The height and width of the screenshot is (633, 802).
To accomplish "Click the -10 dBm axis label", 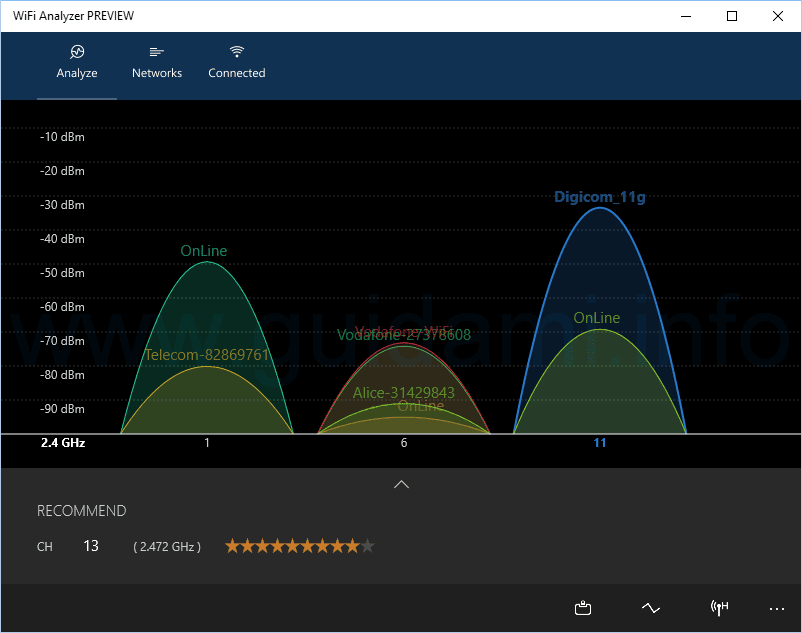I will (62, 137).
